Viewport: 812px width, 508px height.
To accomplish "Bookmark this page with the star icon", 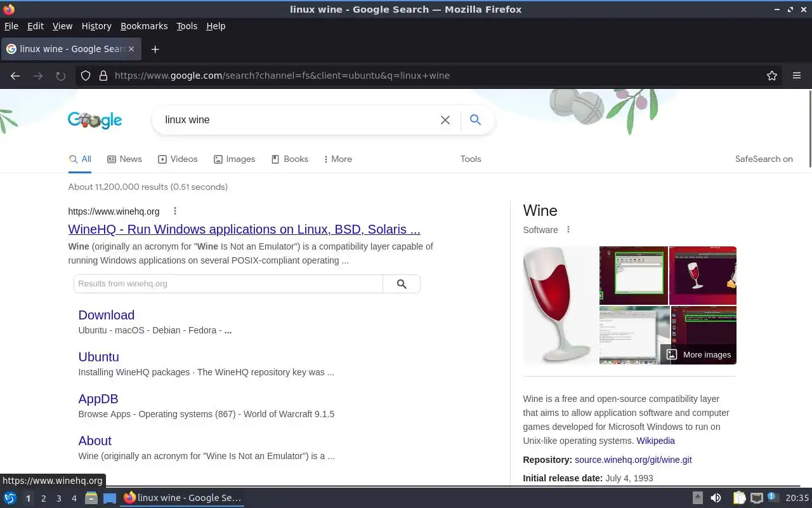I will click(772, 76).
